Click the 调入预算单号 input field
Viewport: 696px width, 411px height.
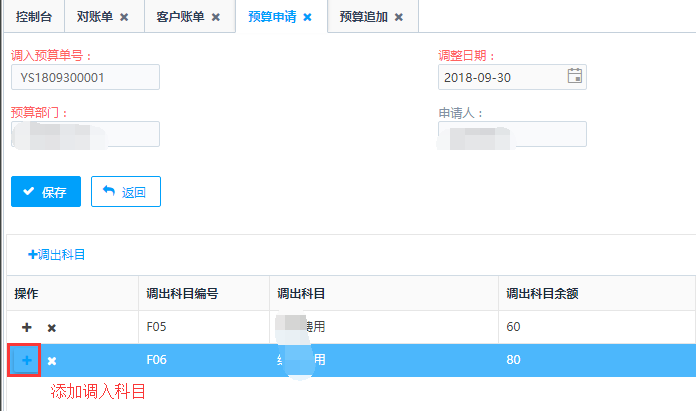(x=85, y=77)
